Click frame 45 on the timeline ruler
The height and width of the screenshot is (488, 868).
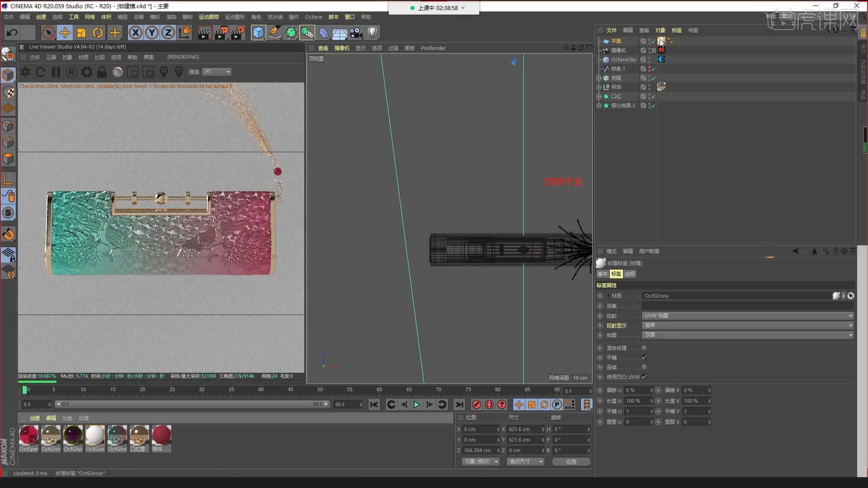pyautogui.click(x=290, y=390)
